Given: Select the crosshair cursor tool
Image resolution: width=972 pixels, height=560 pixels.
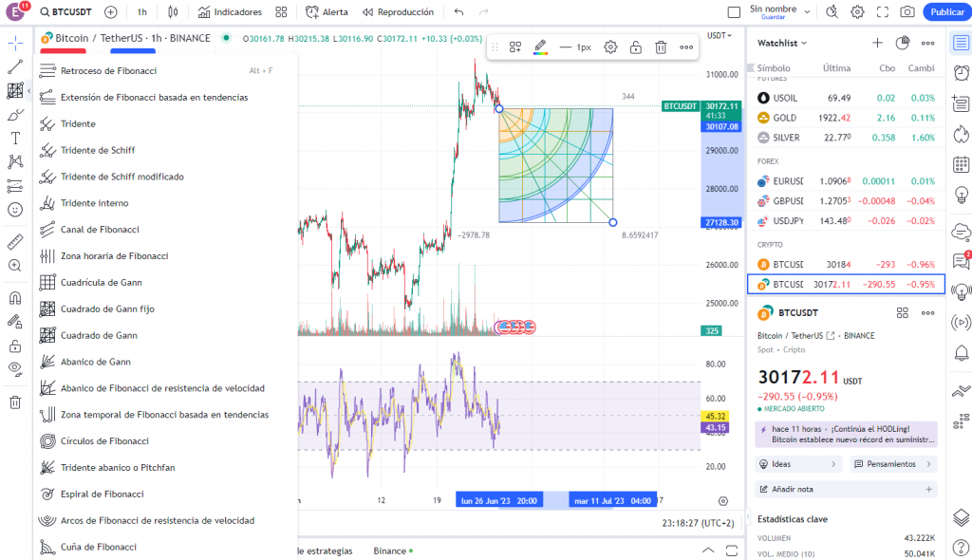Looking at the screenshot, I should pyautogui.click(x=14, y=42).
